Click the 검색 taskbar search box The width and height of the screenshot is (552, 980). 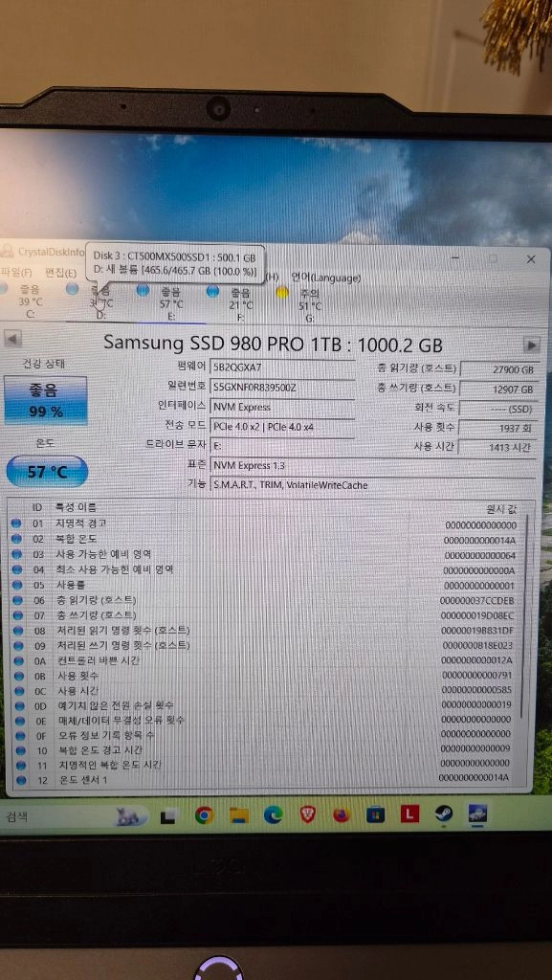75,816
